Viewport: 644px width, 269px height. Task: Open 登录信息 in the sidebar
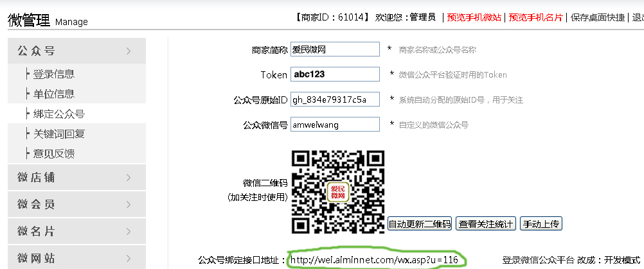coord(54,74)
